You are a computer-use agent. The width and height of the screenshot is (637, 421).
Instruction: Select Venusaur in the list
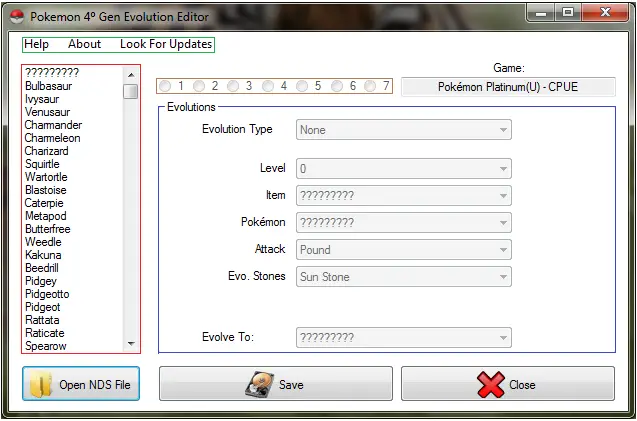47,112
